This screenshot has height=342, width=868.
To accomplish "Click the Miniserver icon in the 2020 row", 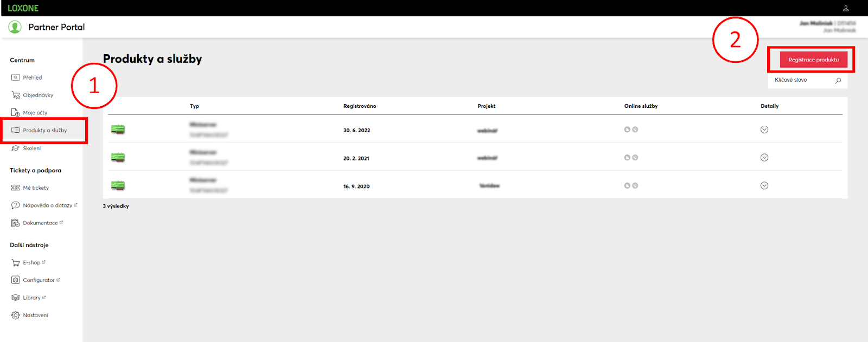I will (x=118, y=186).
